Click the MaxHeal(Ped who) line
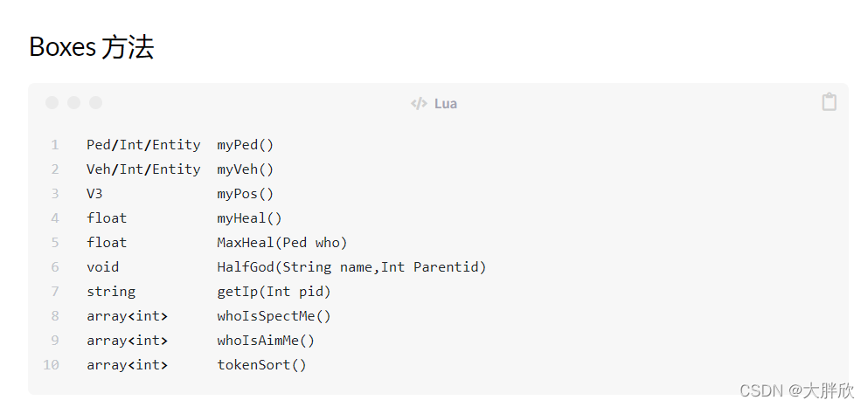This screenshot has height=407, width=868. (282, 243)
